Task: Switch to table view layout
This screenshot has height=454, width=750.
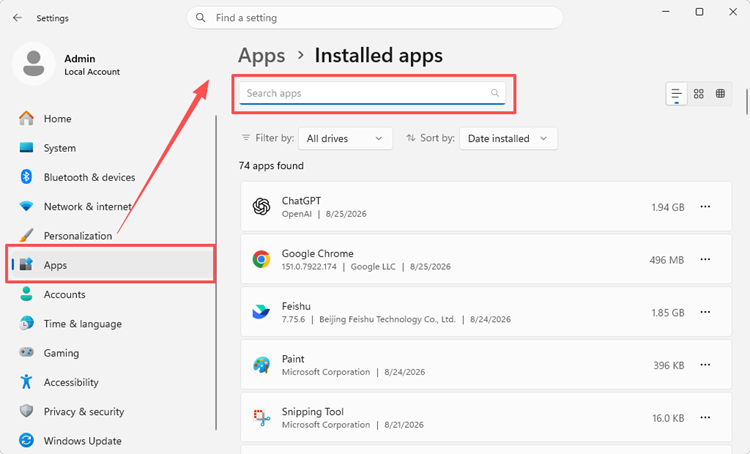Action: point(720,93)
